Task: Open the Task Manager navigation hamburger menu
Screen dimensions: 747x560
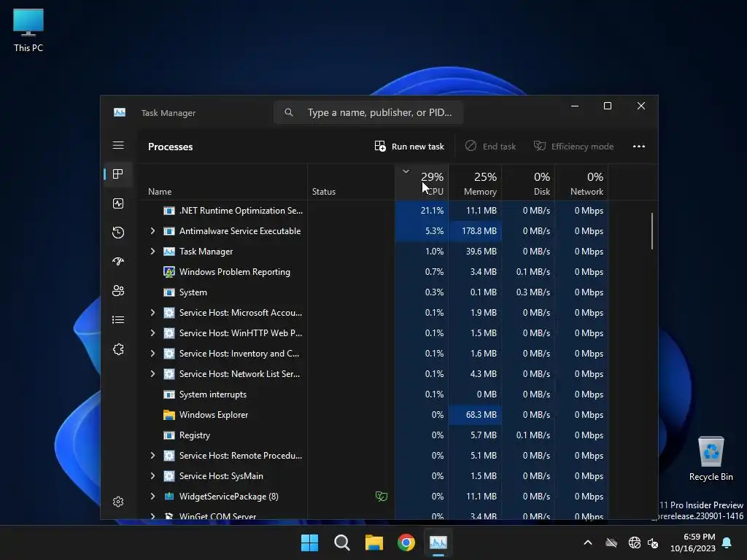Action: (x=118, y=145)
